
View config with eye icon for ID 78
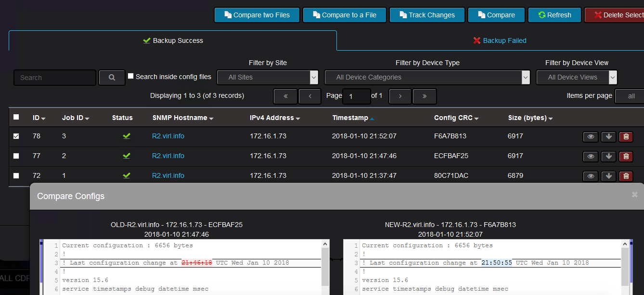coord(591,137)
